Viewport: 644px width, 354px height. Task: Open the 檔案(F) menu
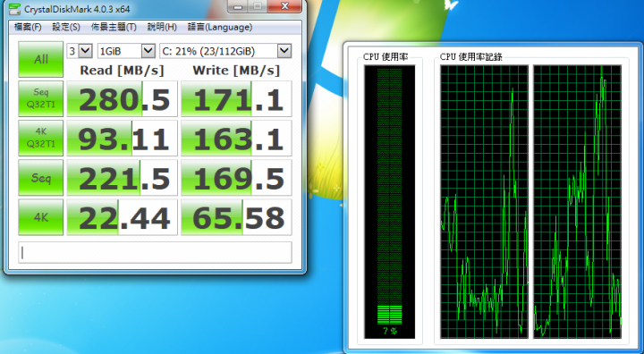click(x=28, y=27)
